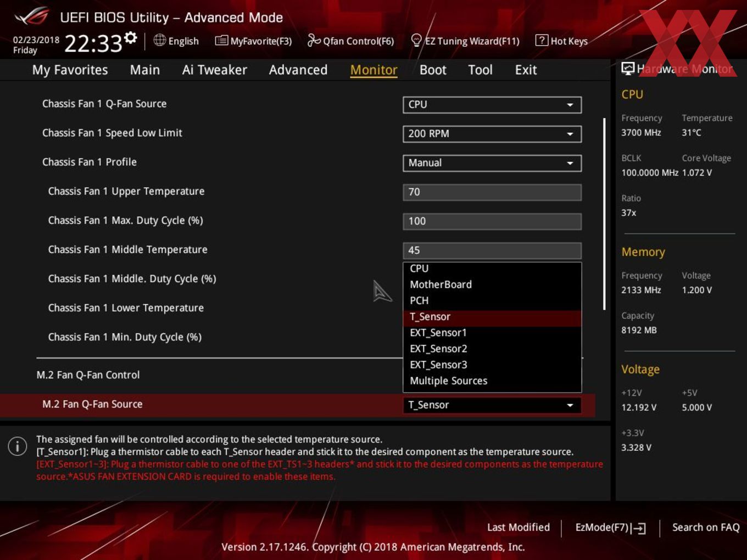Click Memory capacity value 8192 MB
Viewport: 747px width, 560px height.
click(639, 330)
